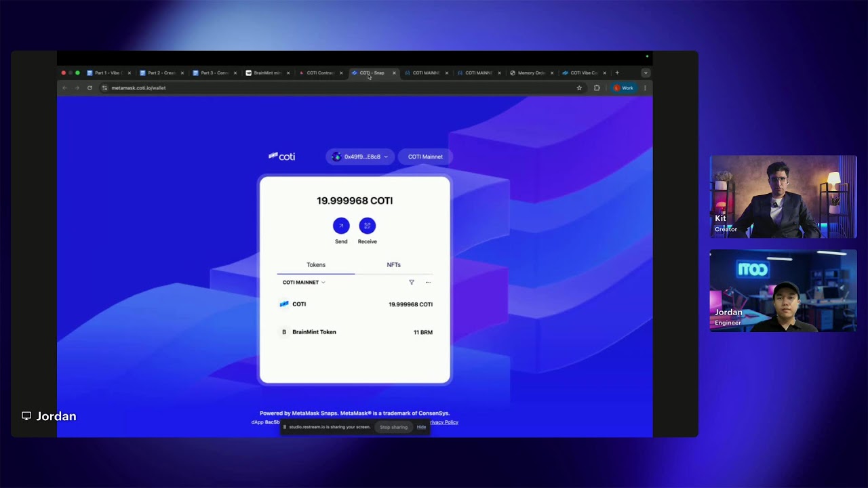Click the COTI logo in header
This screenshot has width=868, height=488.
pos(281,157)
